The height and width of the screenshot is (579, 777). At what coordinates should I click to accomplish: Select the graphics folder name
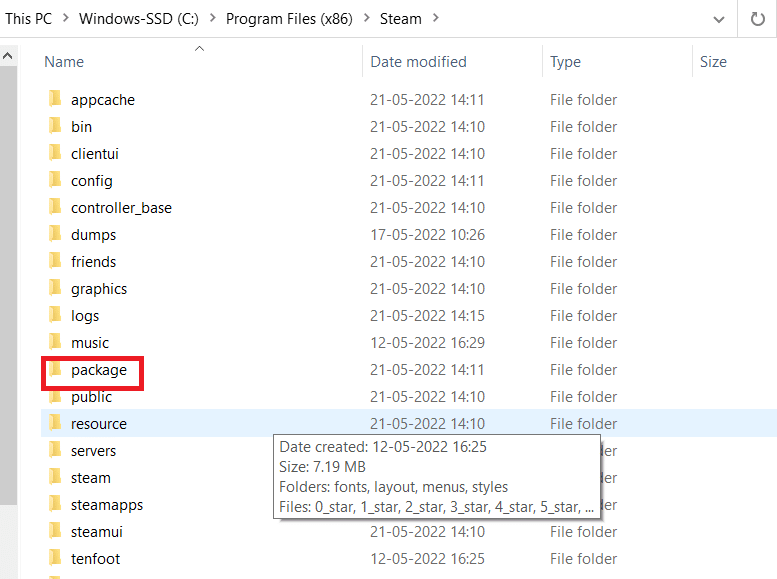click(x=99, y=289)
